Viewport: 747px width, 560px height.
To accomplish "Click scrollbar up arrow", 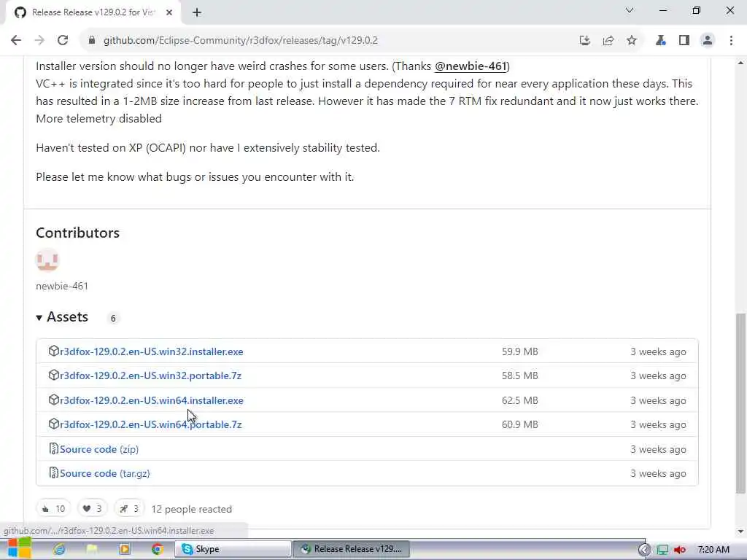I will pos(741,63).
